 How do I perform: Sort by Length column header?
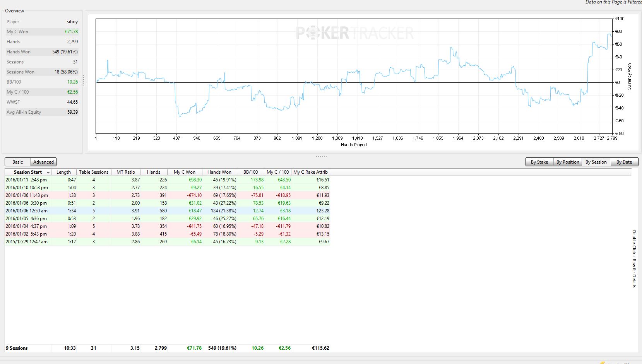click(x=63, y=172)
